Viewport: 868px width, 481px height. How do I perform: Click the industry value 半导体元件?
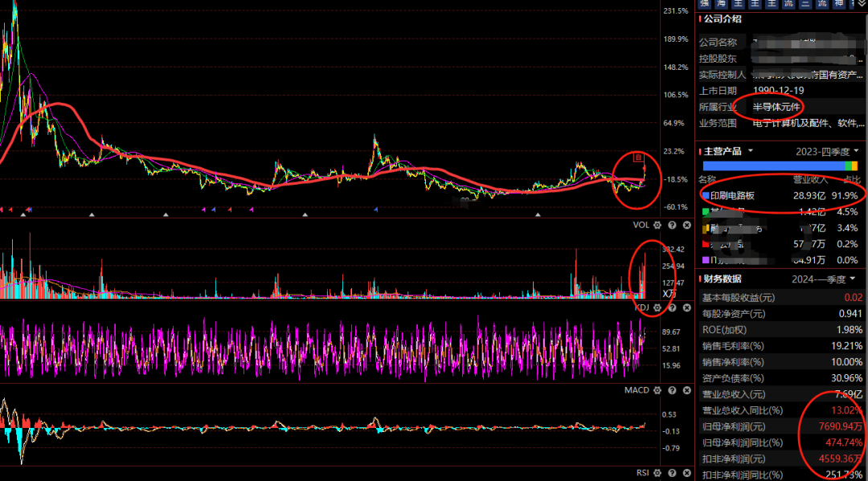pyautogui.click(x=776, y=108)
